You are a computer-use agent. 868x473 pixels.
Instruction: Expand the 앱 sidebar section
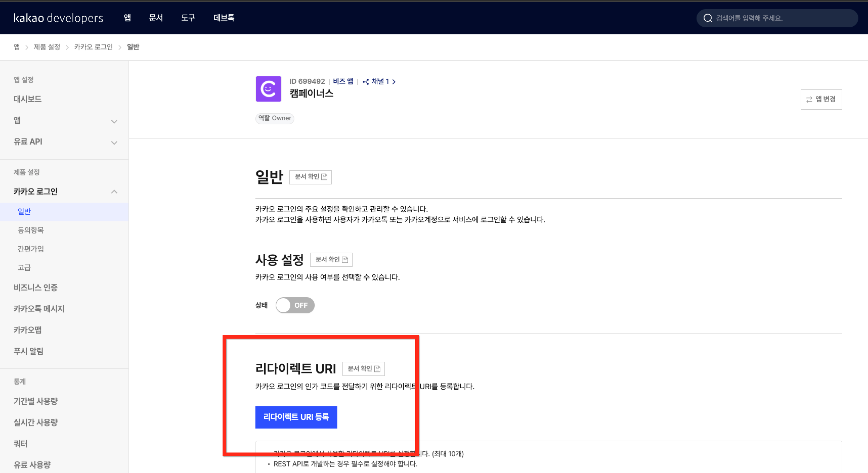coord(114,121)
